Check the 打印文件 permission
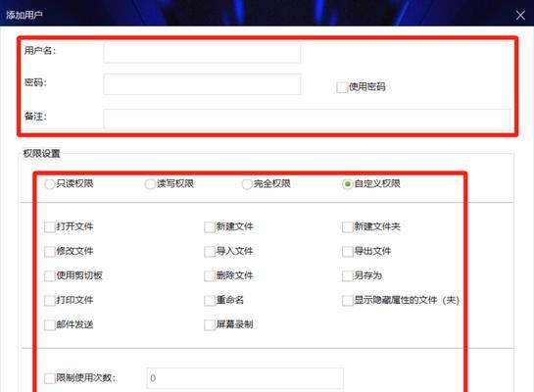534x392 pixels. (50, 301)
